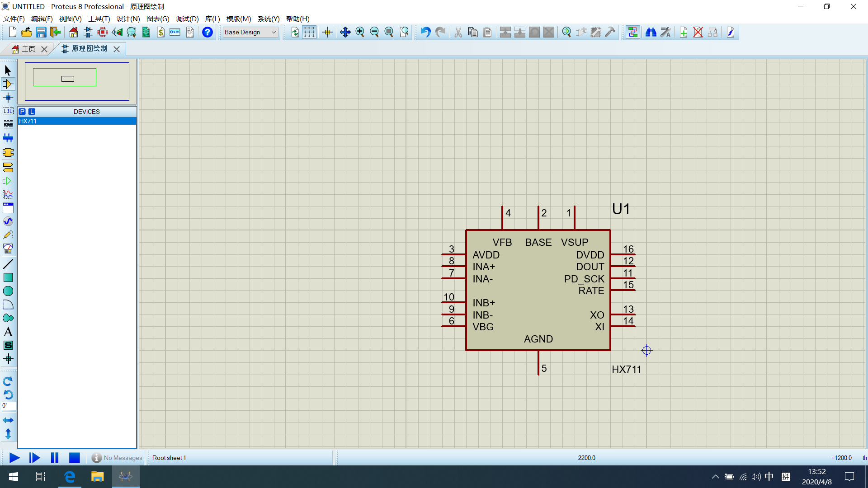Viewport: 868px width, 488px height.
Task: Flip horizontally with X-mirror icon
Action: pyautogui.click(x=8, y=420)
